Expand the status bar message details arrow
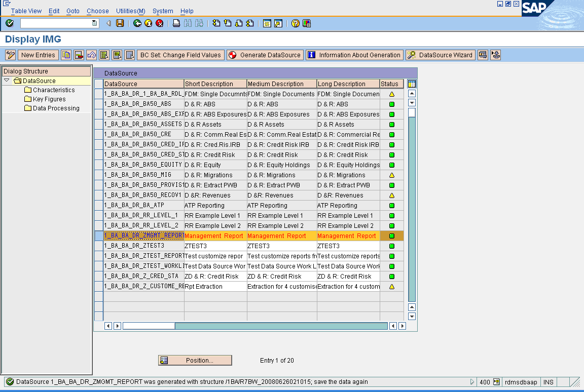 click(471, 382)
